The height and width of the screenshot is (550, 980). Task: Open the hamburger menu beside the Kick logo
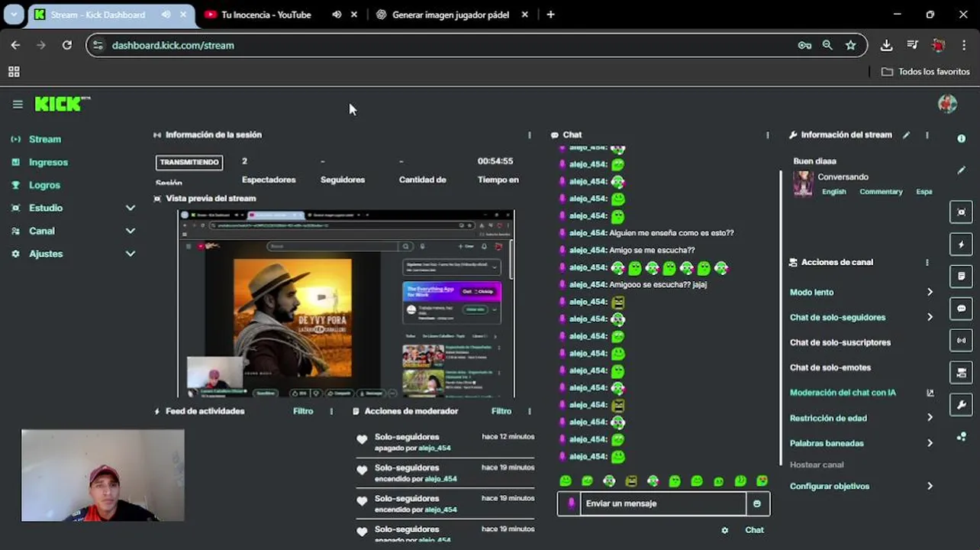[x=18, y=105]
